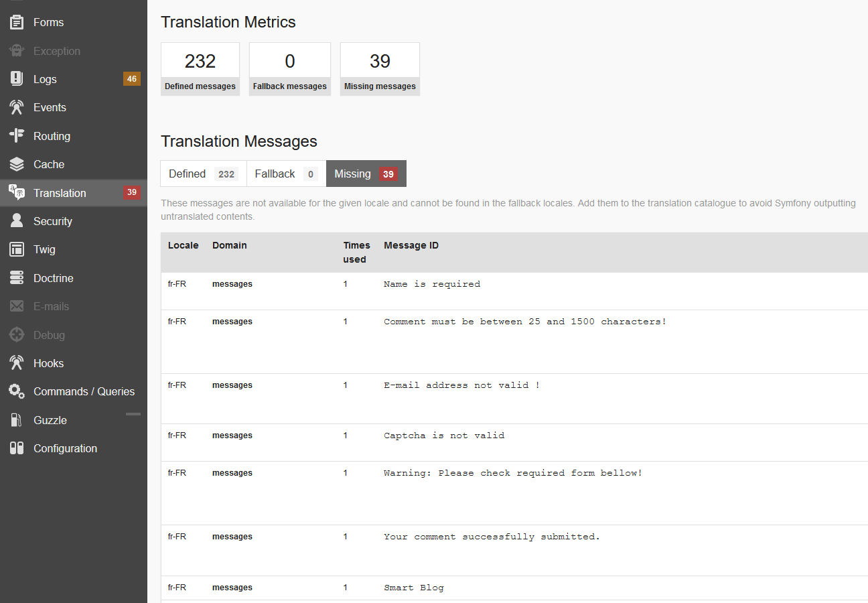Click the Missing messages metric card
868x603 pixels.
pyautogui.click(x=380, y=69)
